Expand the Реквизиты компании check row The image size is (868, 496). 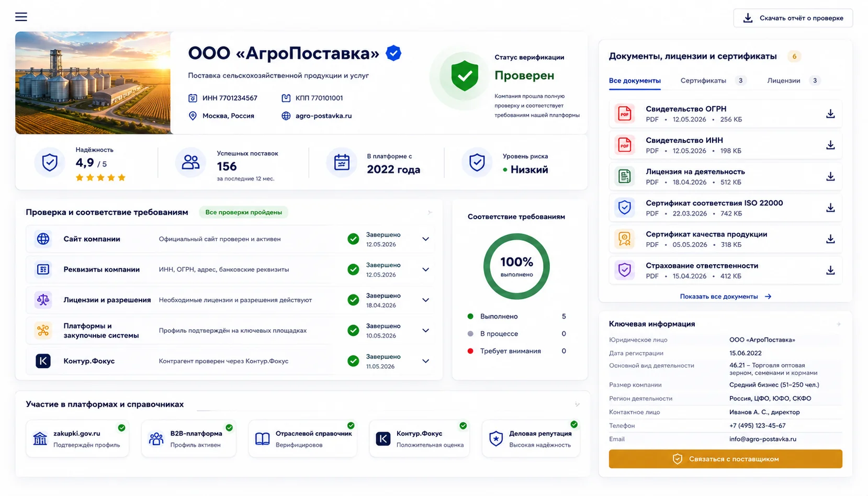point(425,269)
